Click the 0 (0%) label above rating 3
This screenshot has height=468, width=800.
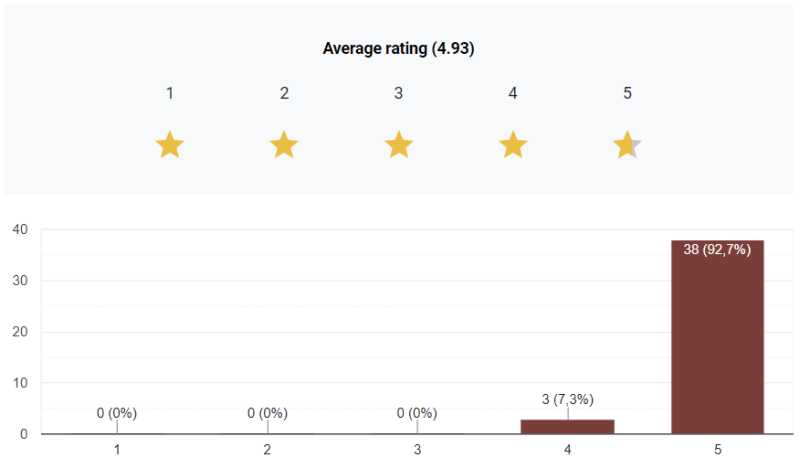pos(417,413)
